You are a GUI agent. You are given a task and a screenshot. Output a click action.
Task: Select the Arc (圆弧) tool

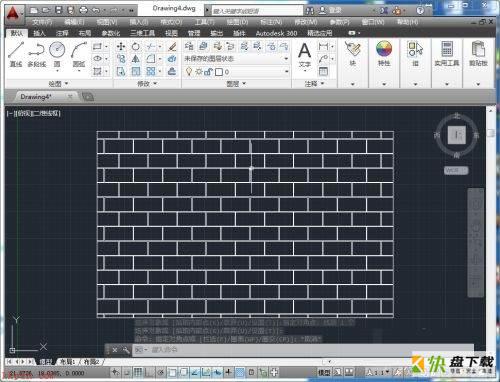tap(79, 54)
